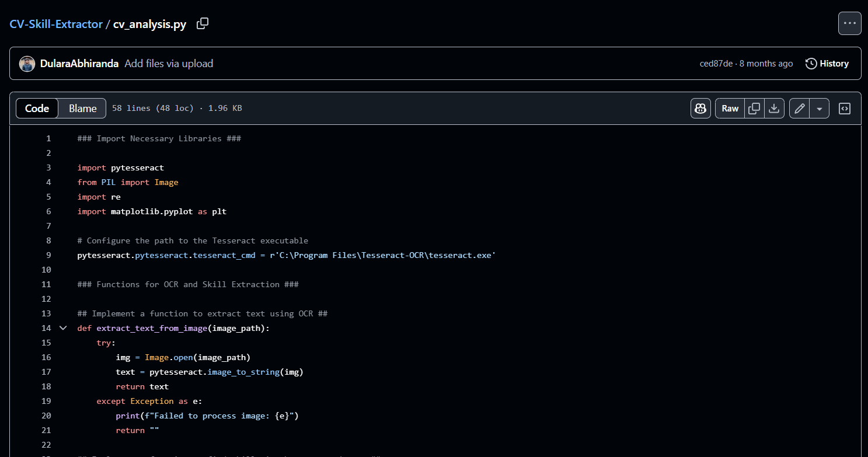The height and width of the screenshot is (457, 868).
Task: Open the code with GitHub Copilot
Action: tap(700, 108)
